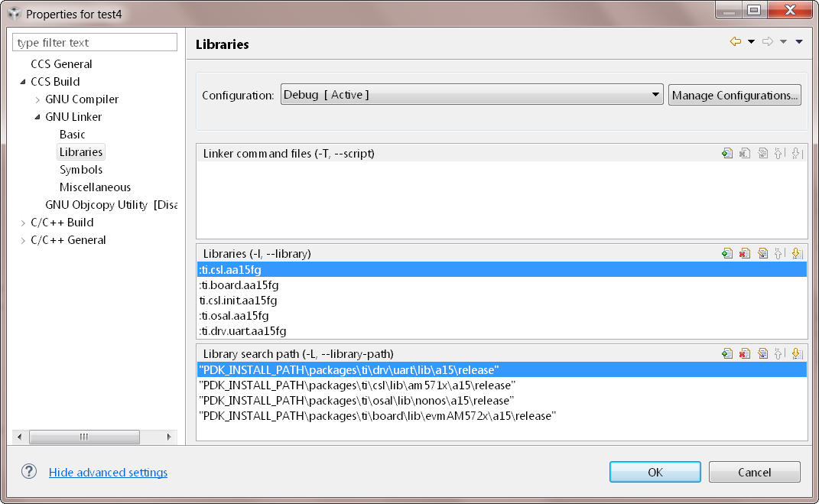Select Symbols under GNU Linker
Viewport: 819px width, 504px height.
pyautogui.click(x=80, y=169)
